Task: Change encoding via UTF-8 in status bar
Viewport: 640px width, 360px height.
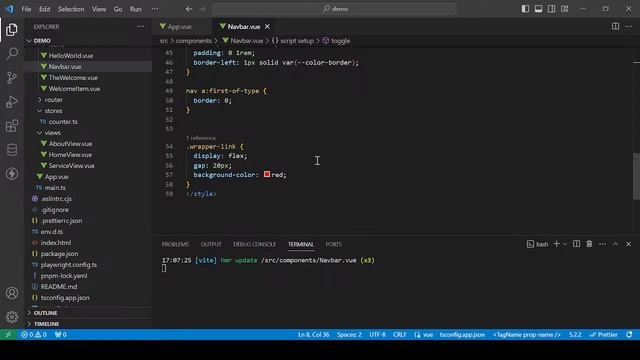Action: pyautogui.click(x=377, y=335)
